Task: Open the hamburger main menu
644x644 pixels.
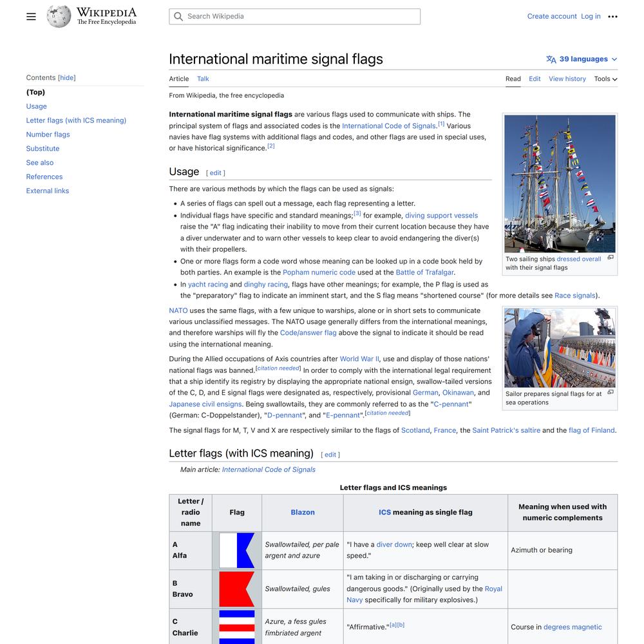Action: [x=31, y=17]
